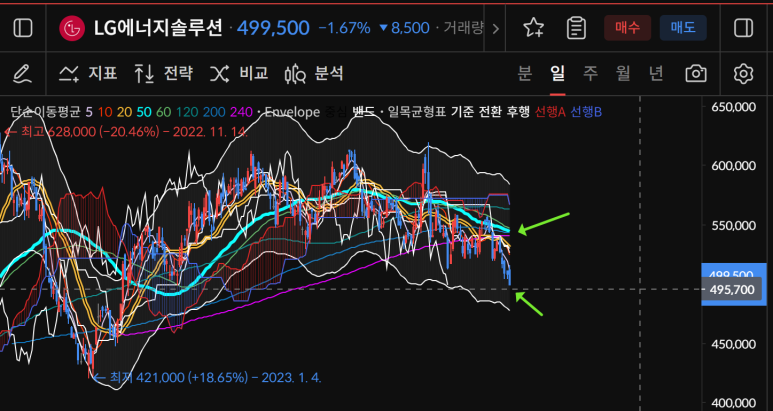
Task: Open chart settings gear icon
Action: pyautogui.click(x=743, y=74)
